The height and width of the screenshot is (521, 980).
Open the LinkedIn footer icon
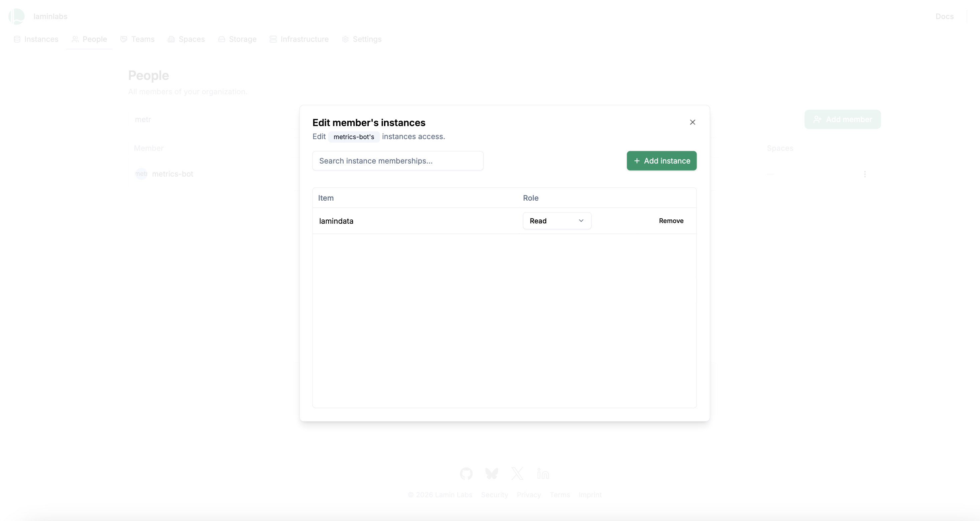543,474
